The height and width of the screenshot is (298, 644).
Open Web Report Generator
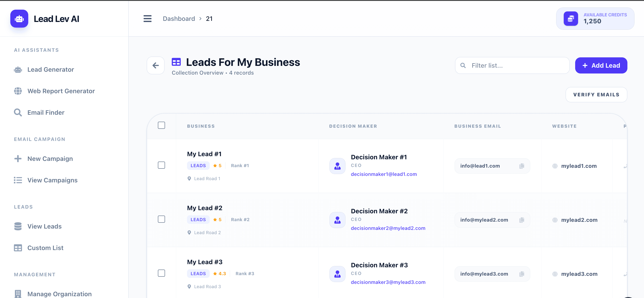[x=54, y=91]
